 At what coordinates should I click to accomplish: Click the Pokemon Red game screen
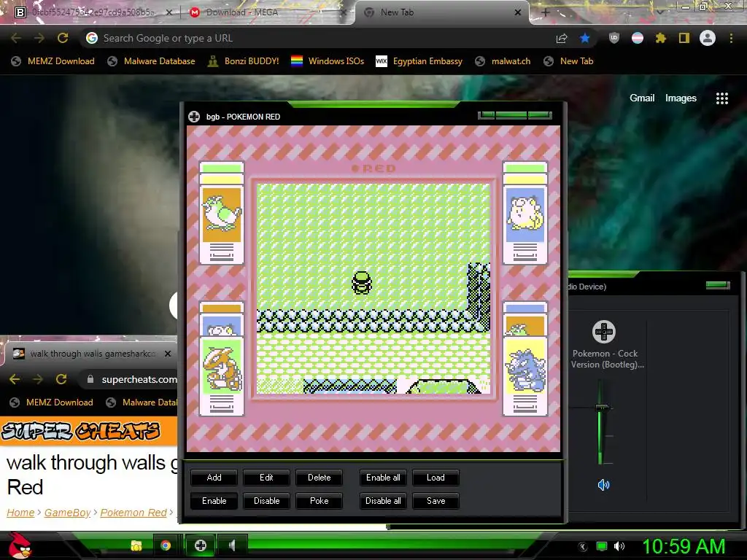pyautogui.click(x=373, y=289)
